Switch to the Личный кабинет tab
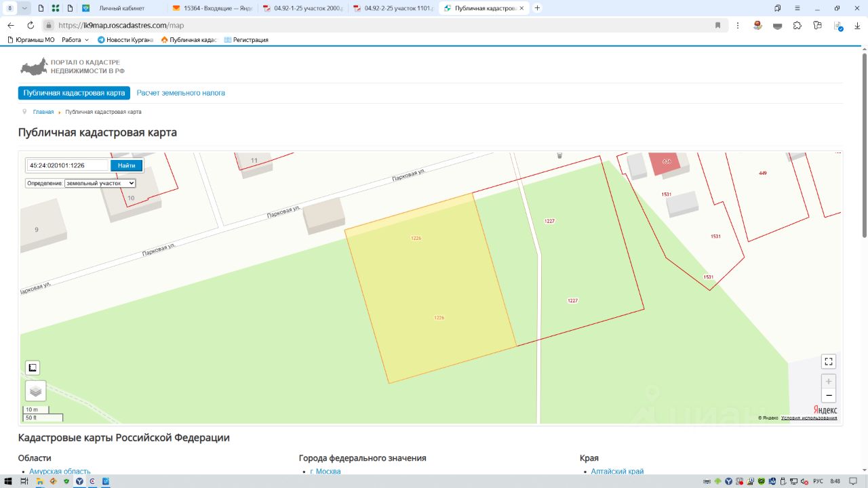The image size is (868, 488). click(122, 8)
